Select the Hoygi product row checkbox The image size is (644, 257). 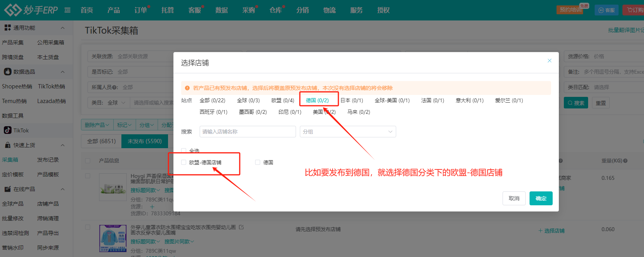tap(87, 176)
